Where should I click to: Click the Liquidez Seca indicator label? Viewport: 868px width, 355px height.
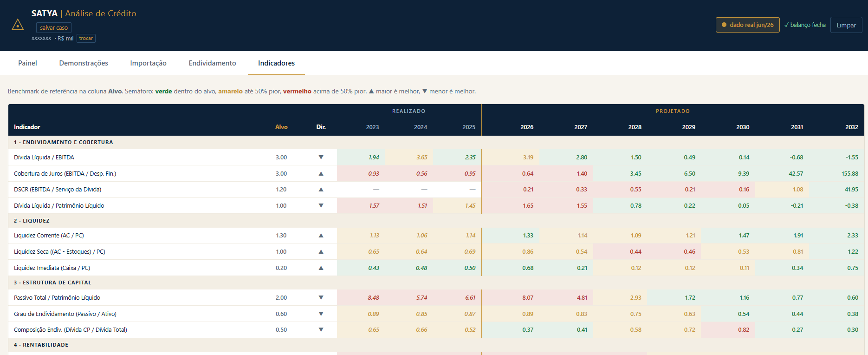[59, 252]
